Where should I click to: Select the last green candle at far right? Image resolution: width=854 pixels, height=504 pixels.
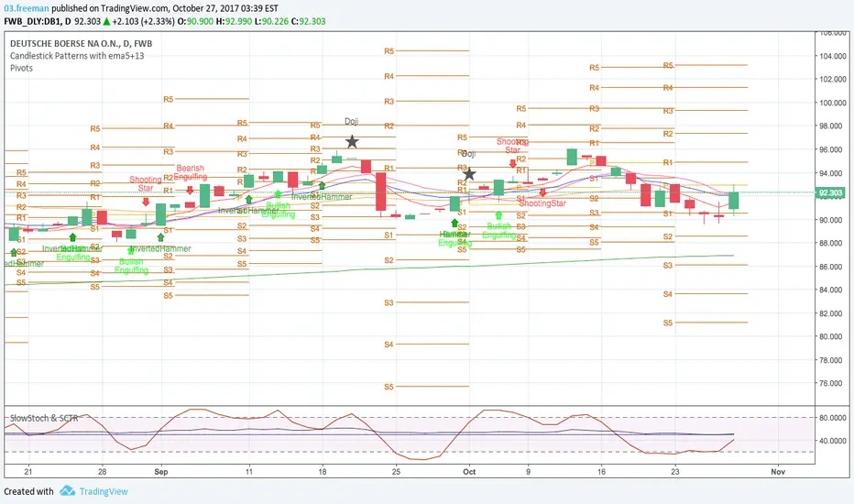tap(734, 200)
